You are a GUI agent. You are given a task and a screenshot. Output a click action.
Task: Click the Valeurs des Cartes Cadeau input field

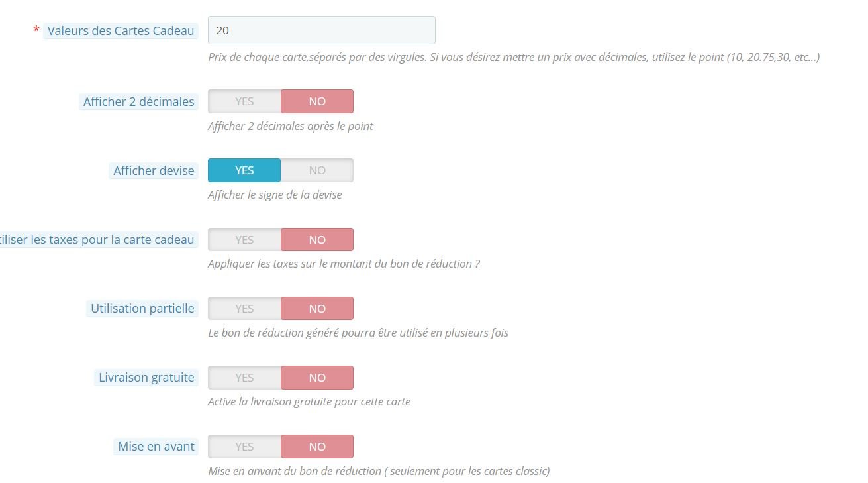click(x=322, y=30)
